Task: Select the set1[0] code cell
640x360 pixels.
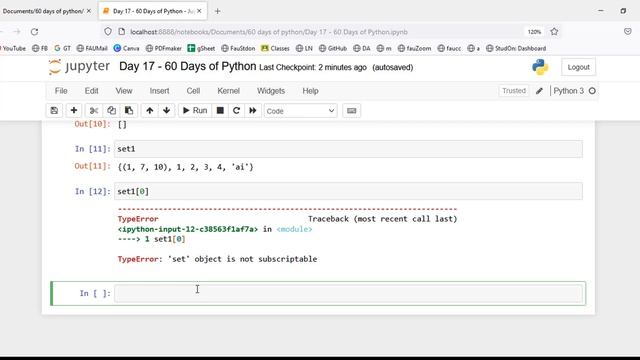Action: [349, 191]
